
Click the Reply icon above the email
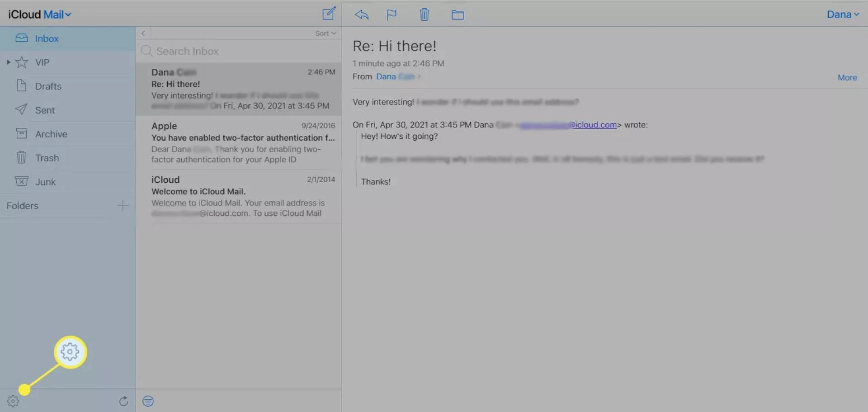pyautogui.click(x=361, y=14)
